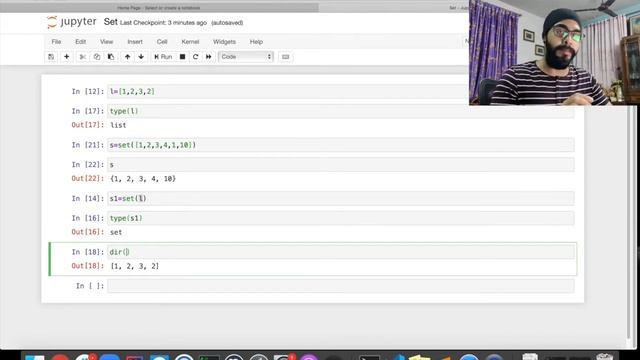Open the Help menu
This screenshot has height=360, width=640.
click(256, 42)
